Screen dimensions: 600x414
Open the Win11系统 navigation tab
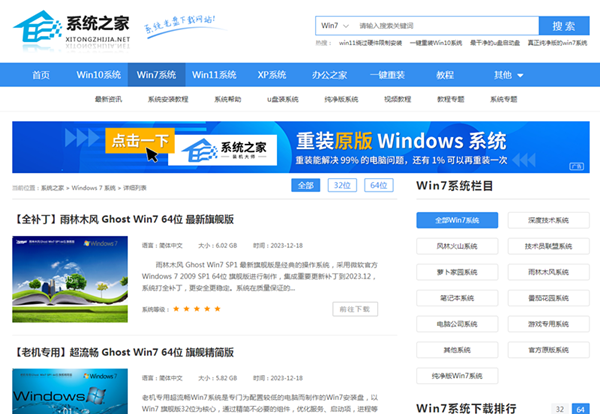coord(214,75)
